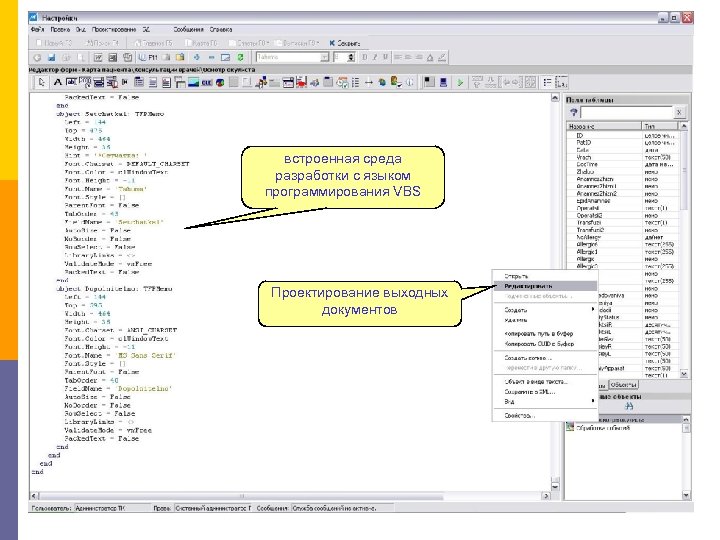Click the binoculars search icon in objects panel

click(629, 406)
